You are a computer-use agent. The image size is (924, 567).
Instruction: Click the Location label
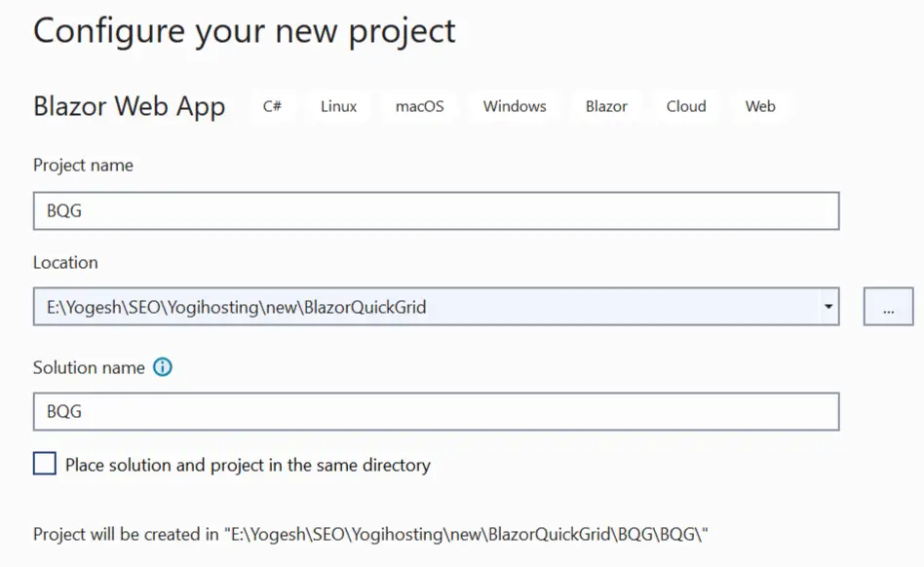point(65,263)
